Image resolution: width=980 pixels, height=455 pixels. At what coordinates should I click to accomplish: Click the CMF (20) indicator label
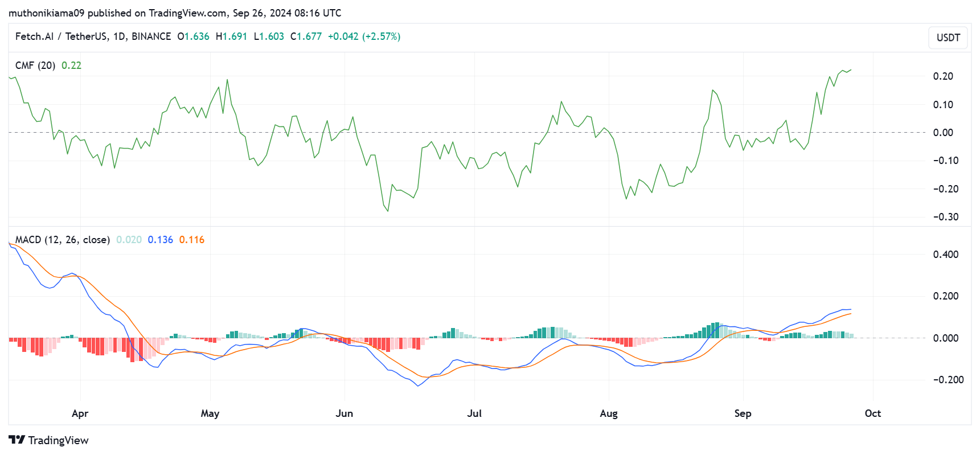35,65
